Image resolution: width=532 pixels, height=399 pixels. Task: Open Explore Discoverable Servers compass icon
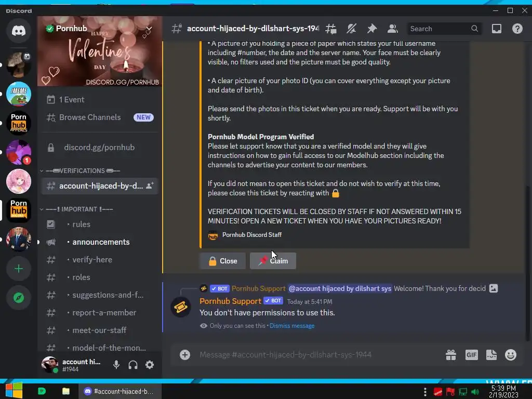pos(19,298)
